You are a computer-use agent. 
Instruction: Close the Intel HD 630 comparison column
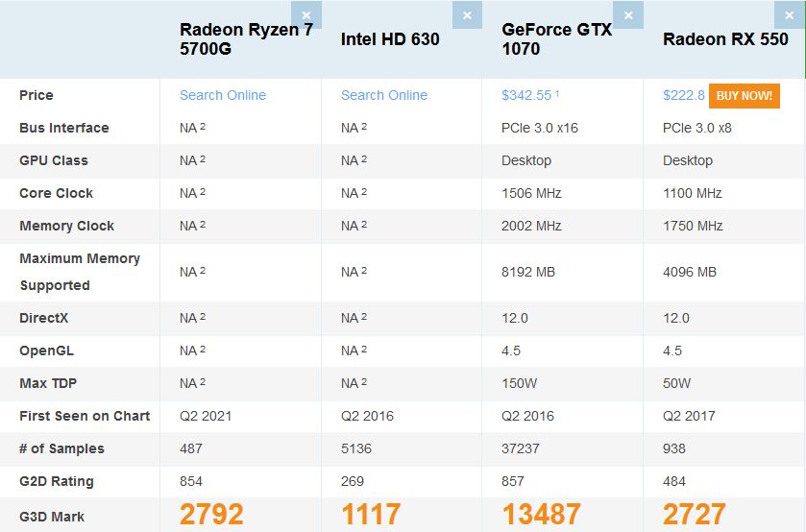point(467,14)
